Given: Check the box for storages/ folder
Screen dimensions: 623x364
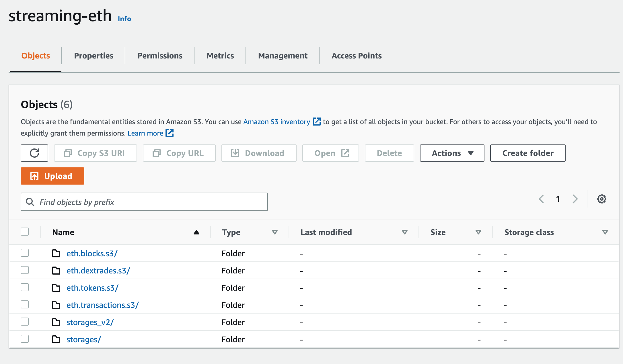Looking at the screenshot, I should point(25,339).
